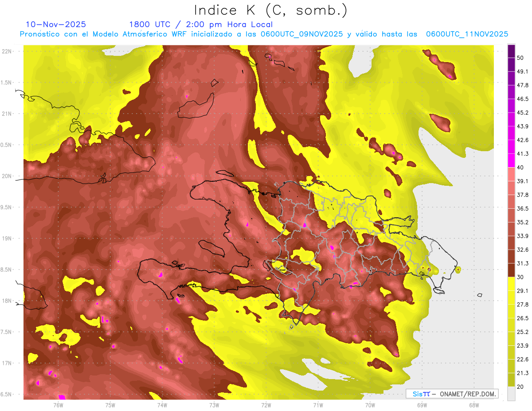
Task: Click the '32.6' colorbar value
Action: click(522, 250)
